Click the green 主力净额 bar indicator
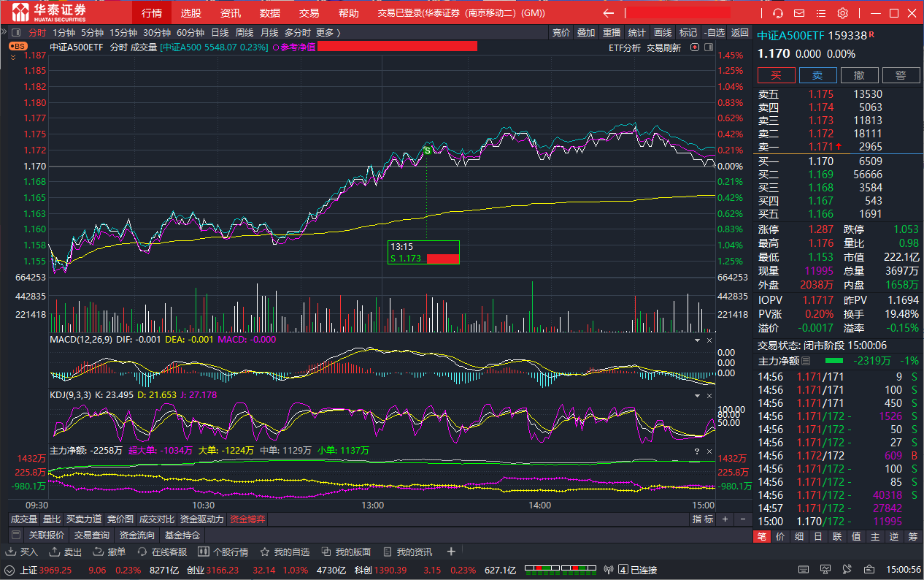924x580 pixels. point(833,361)
